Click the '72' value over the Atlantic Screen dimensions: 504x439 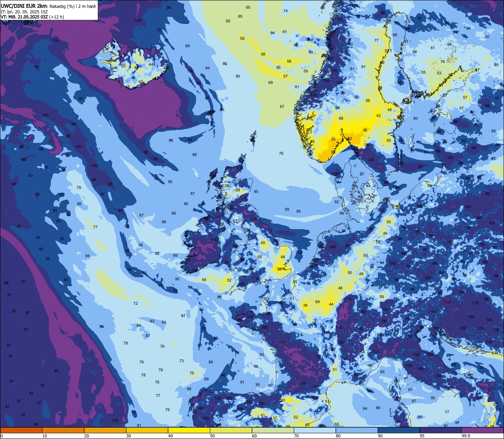pyautogui.click(x=135, y=304)
